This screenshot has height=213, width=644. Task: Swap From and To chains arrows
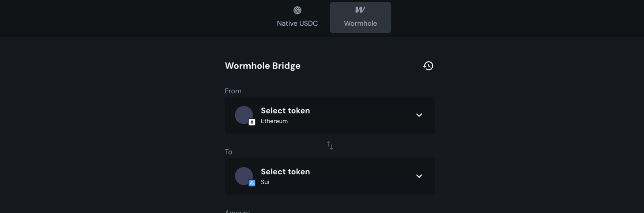point(330,145)
